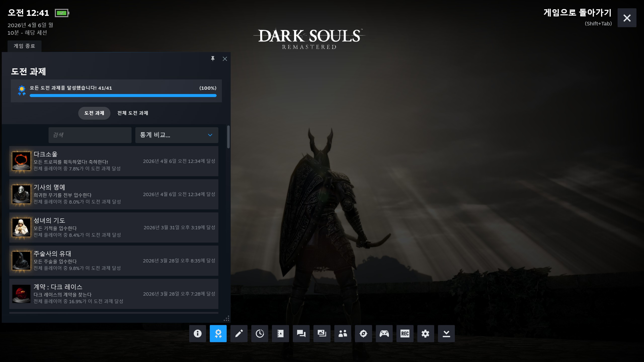Switch to the 전체 도전 과제 tab
Image resolution: width=644 pixels, height=362 pixels.
[133, 113]
